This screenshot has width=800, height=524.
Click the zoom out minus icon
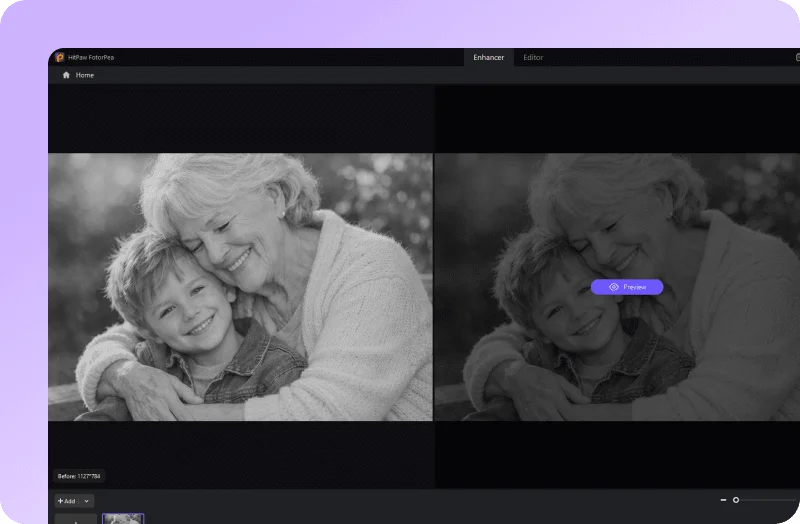coord(723,500)
